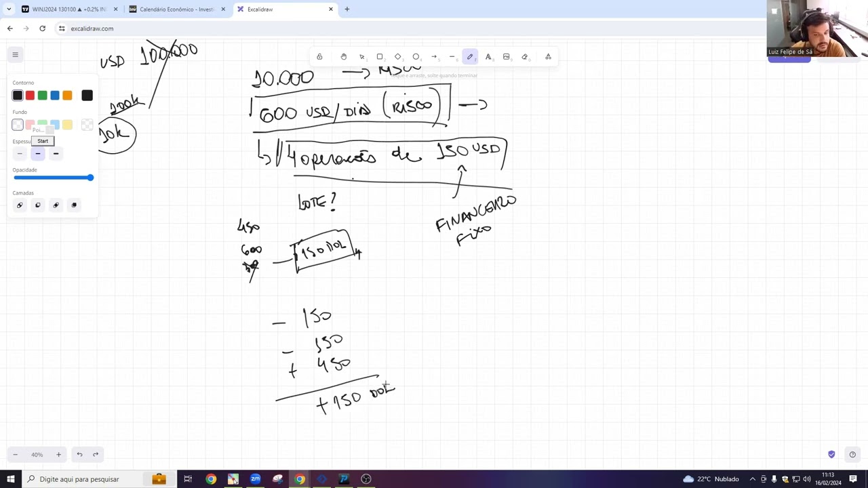Switch to the WINJ2024 TradingView tab
The width and height of the screenshot is (868, 488).
tap(69, 9)
